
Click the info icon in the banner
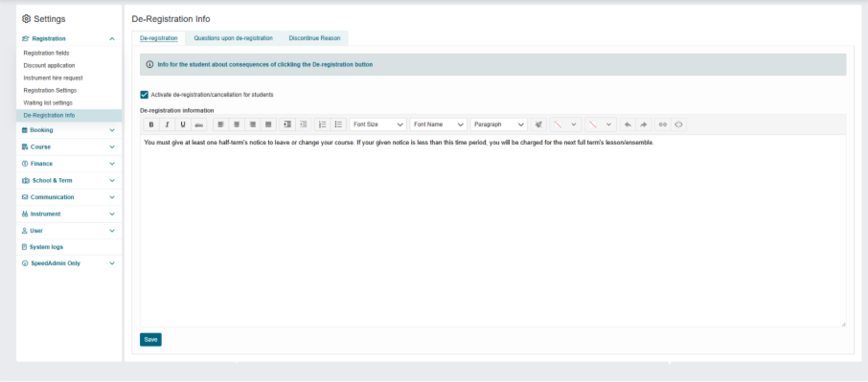149,65
